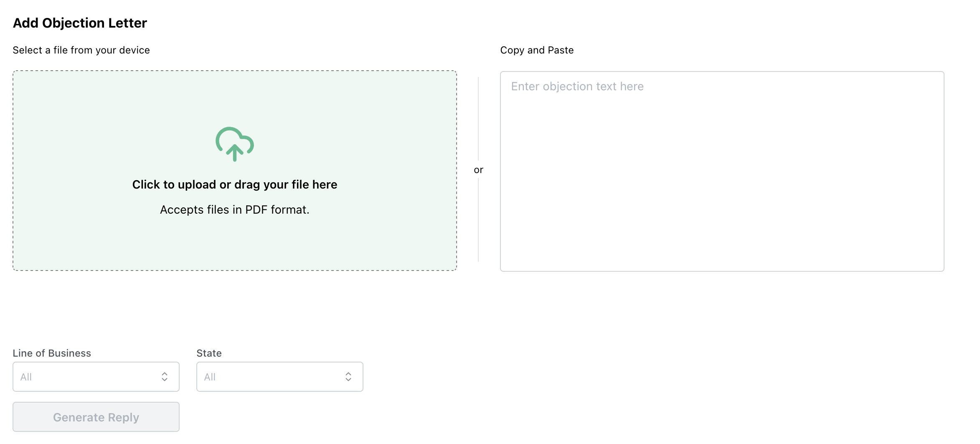Click the Line of Business field label
This screenshot has height=444, width=980.
(52, 353)
